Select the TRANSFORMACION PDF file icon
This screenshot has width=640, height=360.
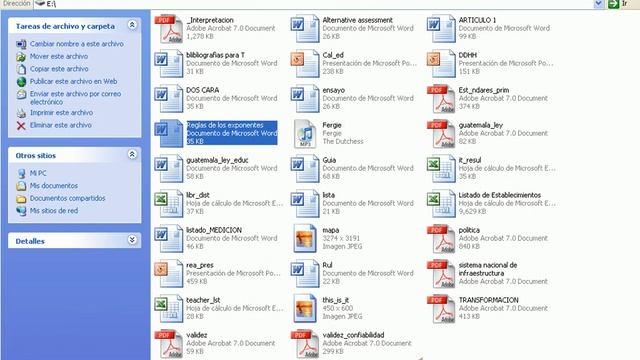coord(441,309)
